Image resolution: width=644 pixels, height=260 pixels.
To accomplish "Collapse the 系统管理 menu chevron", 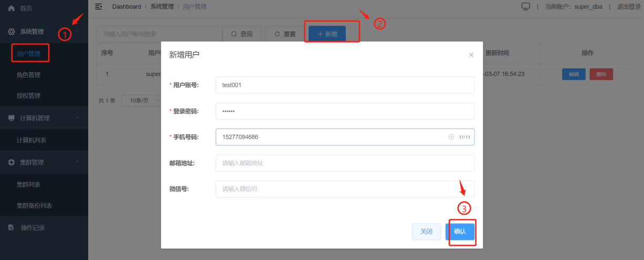I will coord(78,31).
